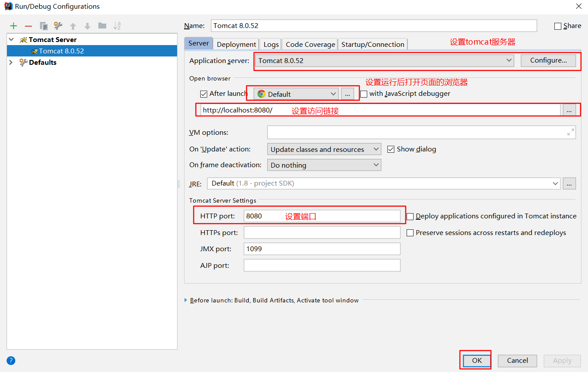
Task: Enable with JavaScript debugger option
Action: pos(364,94)
